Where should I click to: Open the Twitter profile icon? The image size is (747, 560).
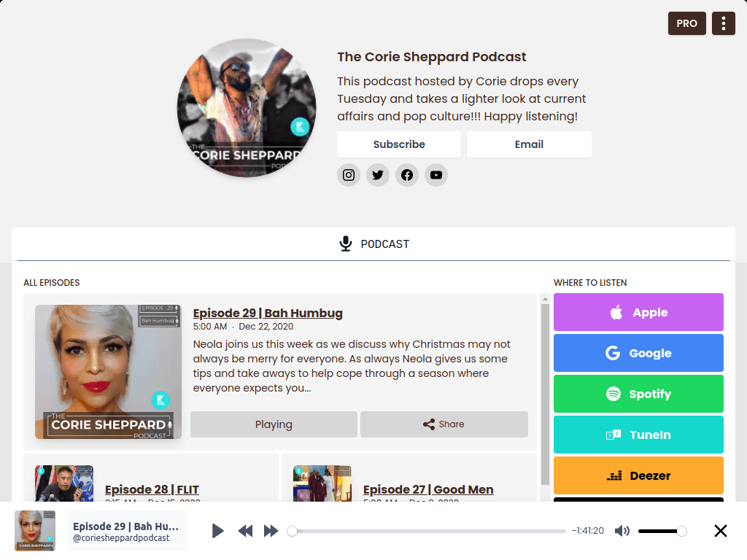[378, 175]
